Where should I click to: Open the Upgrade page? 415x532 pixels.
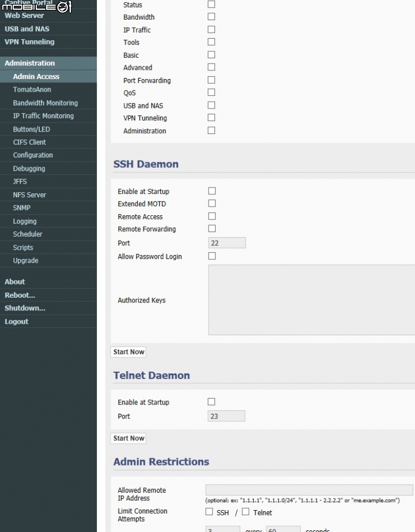pos(26,261)
